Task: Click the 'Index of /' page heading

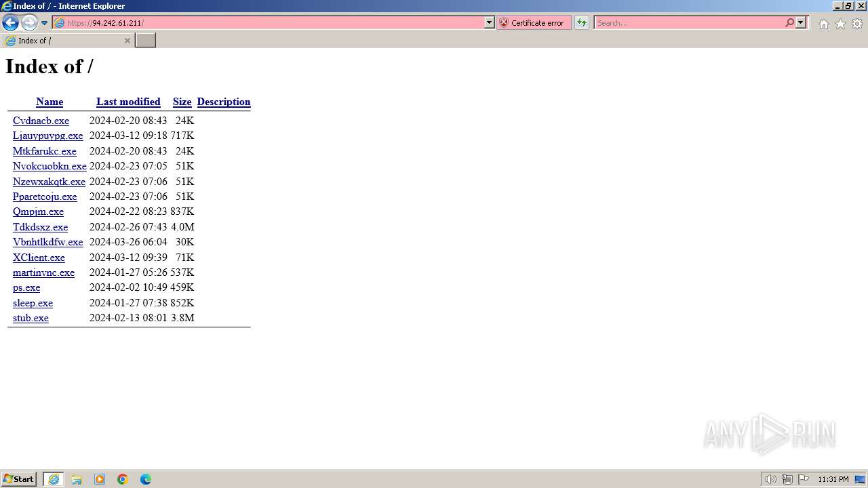Action: coord(50,66)
